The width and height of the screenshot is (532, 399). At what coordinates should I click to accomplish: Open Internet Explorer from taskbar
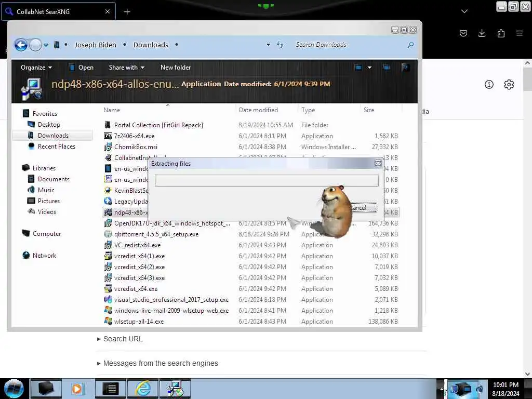click(143, 389)
